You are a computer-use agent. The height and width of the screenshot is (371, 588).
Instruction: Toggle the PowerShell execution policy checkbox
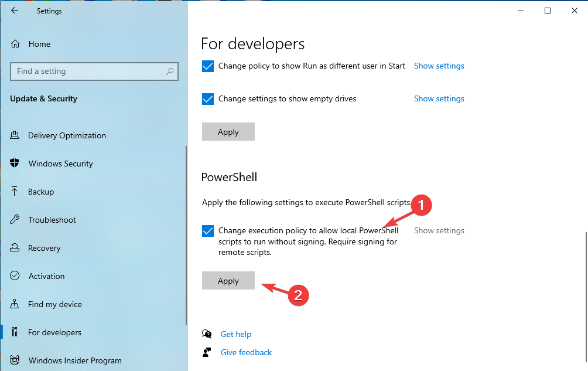click(x=208, y=231)
